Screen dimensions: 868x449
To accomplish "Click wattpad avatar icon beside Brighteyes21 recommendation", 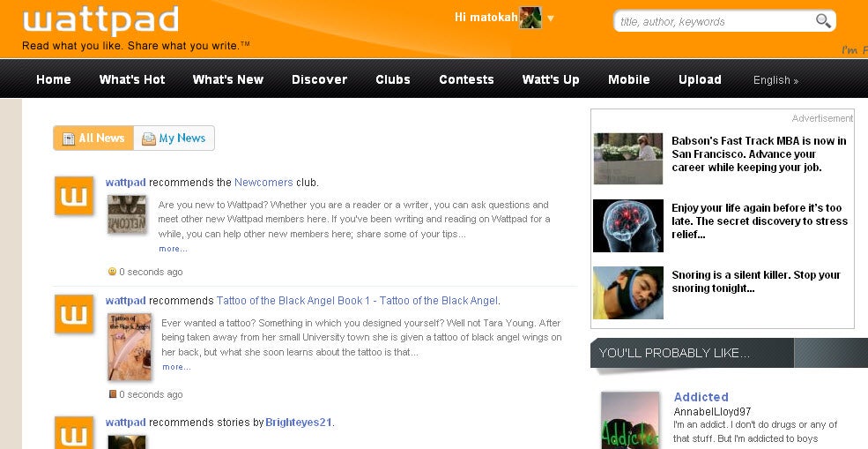I will (74, 433).
